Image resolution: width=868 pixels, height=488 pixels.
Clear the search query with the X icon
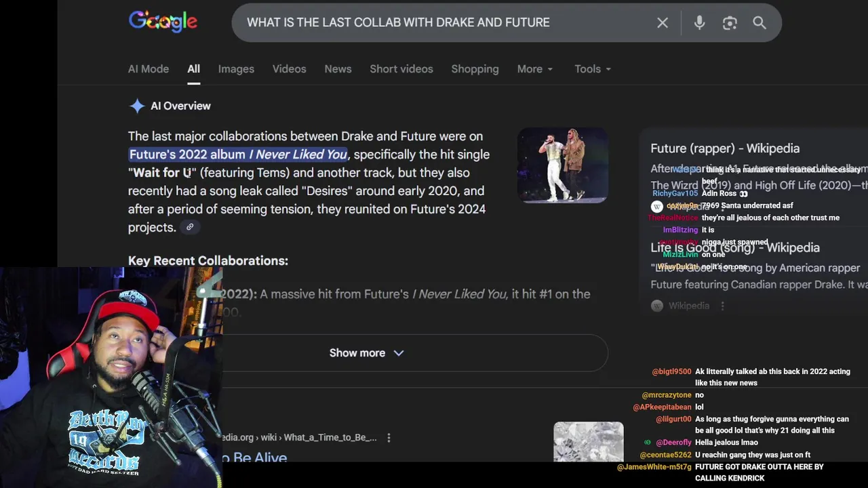coord(663,23)
